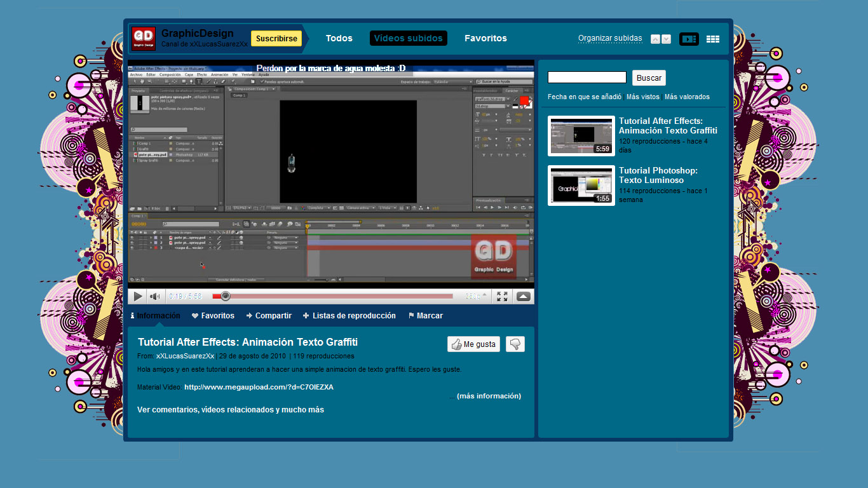Open the Organizar subidas link
This screenshot has width=868, height=488.
tap(610, 38)
